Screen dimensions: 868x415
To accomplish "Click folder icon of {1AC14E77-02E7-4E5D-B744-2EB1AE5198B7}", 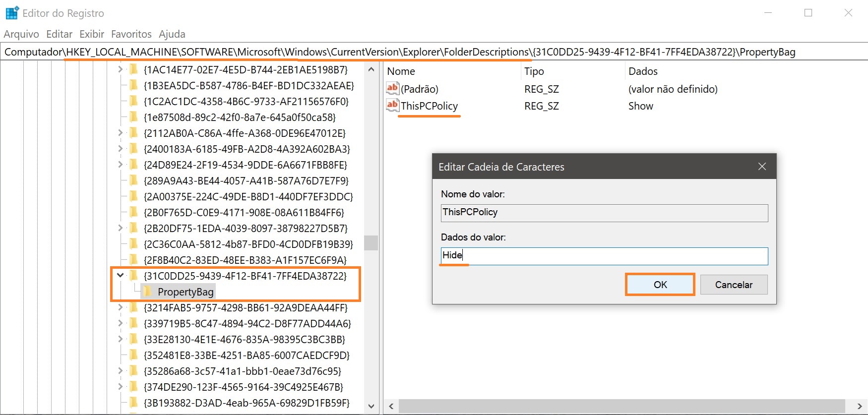I will 134,69.
